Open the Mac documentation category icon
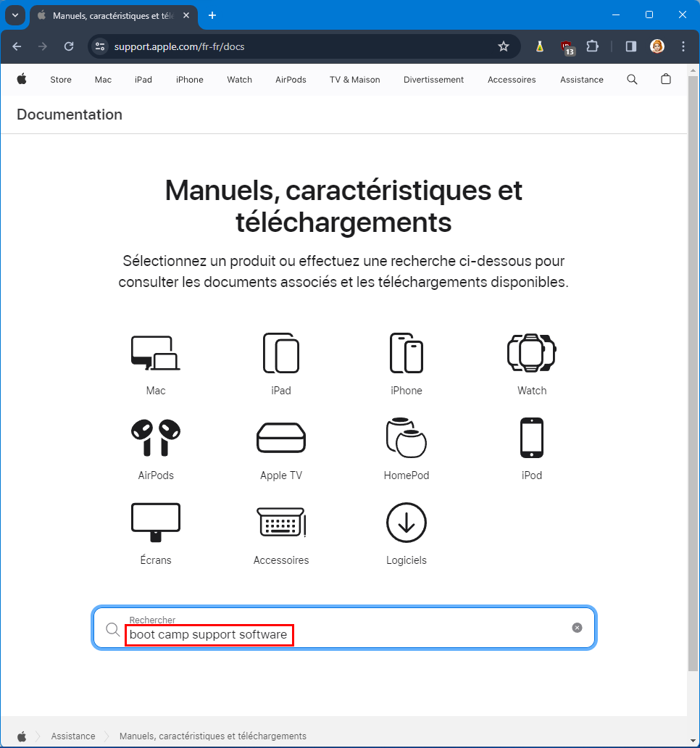This screenshot has width=700, height=748. tap(156, 353)
